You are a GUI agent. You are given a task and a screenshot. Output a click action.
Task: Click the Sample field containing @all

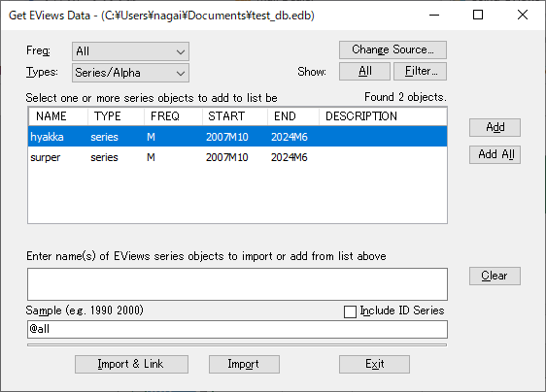click(237, 329)
